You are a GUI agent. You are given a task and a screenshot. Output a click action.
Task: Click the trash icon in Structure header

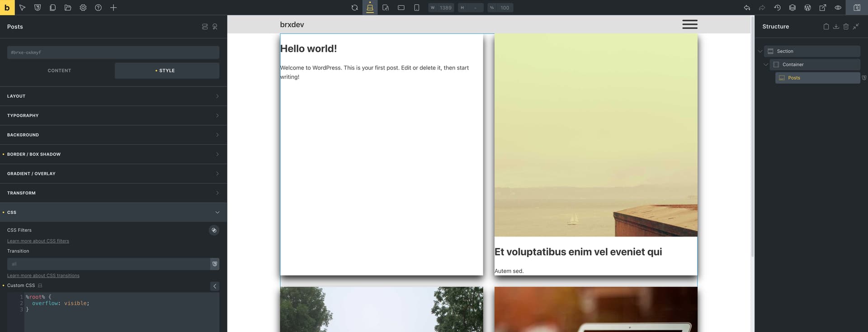click(x=846, y=27)
